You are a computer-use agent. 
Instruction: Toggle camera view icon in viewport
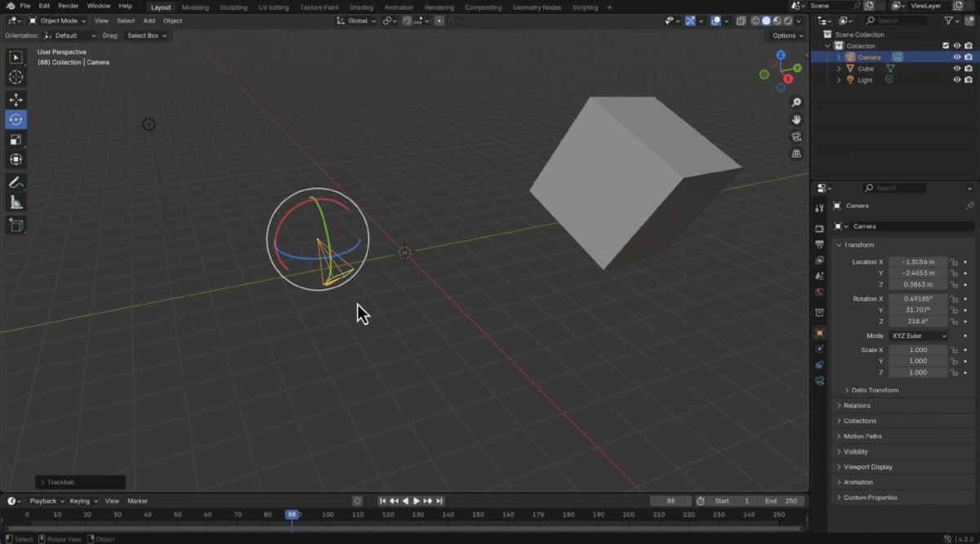pyautogui.click(x=796, y=136)
